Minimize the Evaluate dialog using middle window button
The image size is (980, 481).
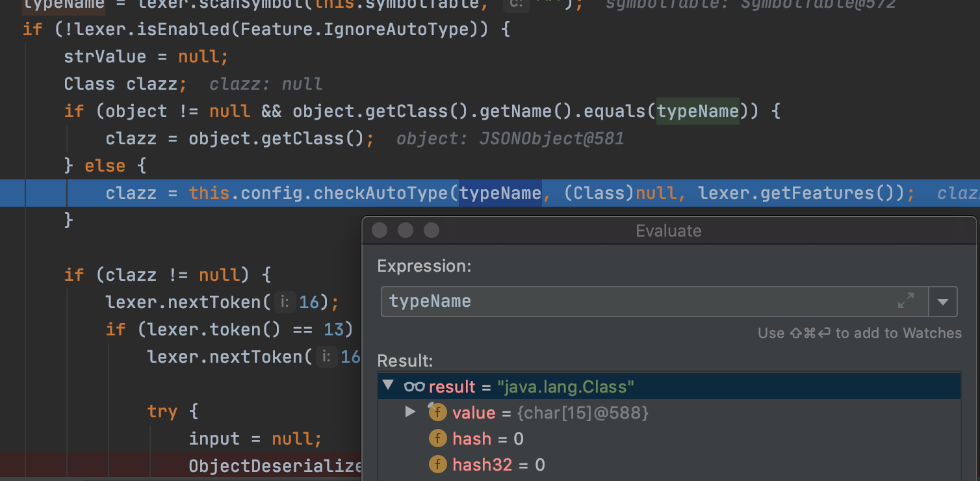[406, 231]
